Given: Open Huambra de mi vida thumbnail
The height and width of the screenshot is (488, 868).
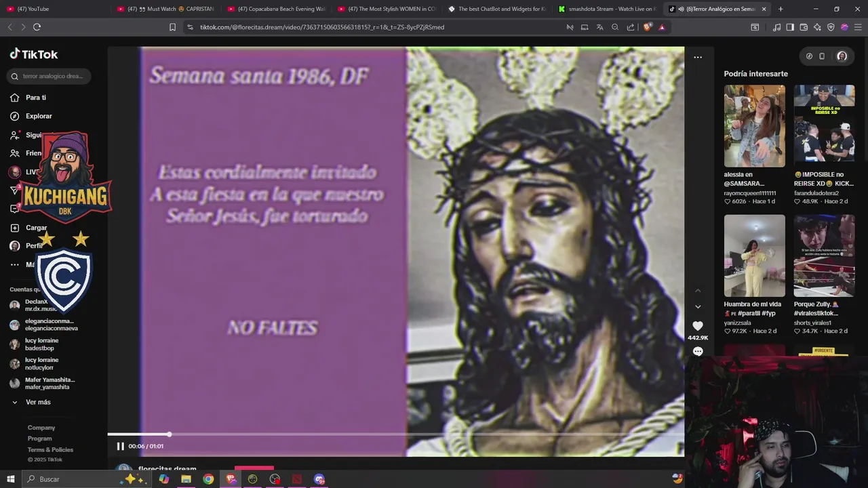Looking at the screenshot, I should click(x=755, y=256).
